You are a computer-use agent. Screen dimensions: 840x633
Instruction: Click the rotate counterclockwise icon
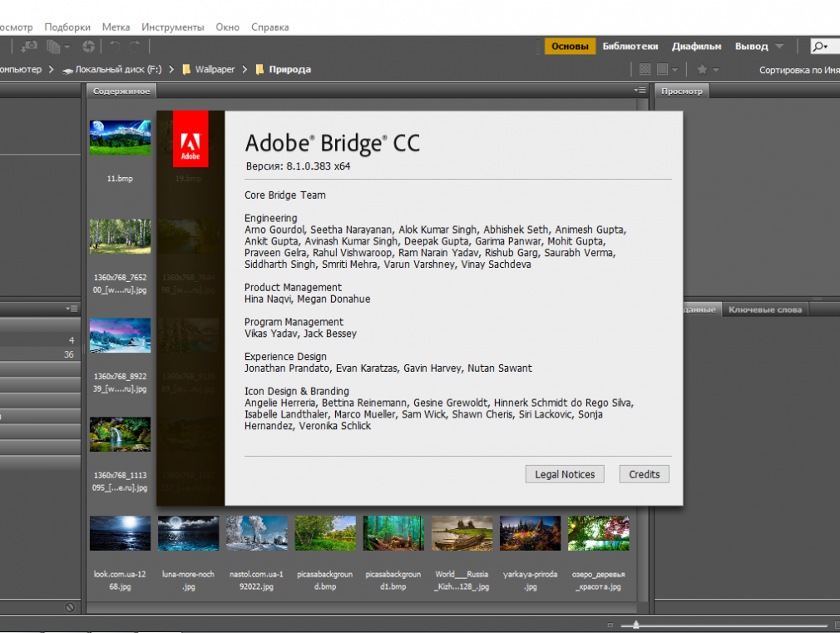pos(115,47)
